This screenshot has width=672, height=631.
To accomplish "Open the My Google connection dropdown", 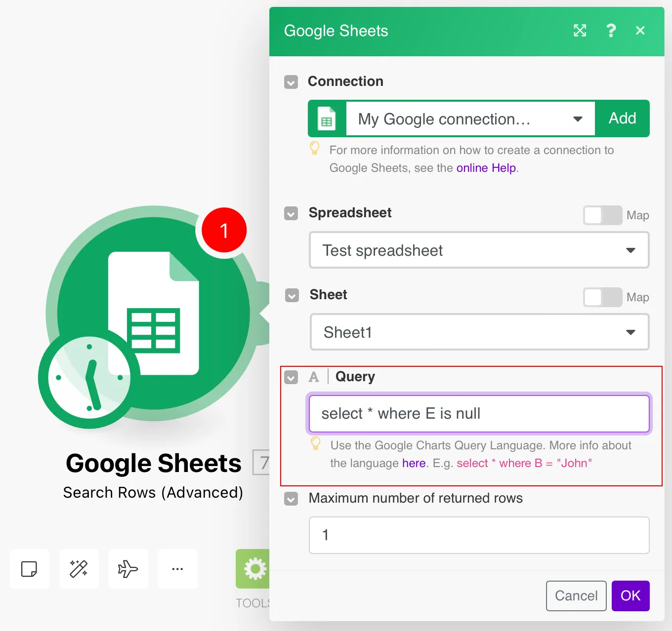I will click(x=470, y=119).
